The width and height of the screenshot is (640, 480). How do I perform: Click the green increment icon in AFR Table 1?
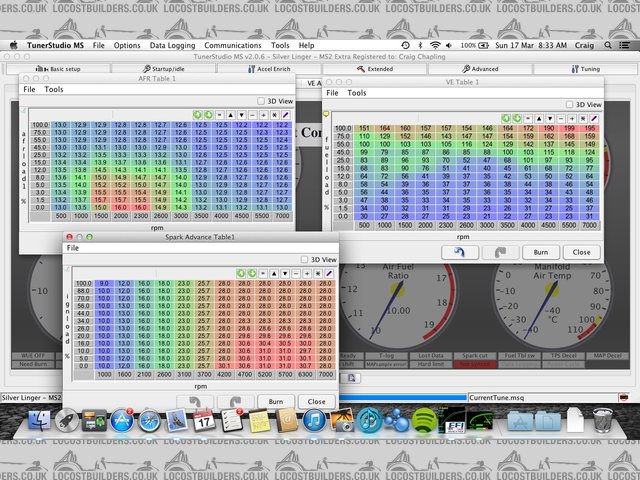click(x=198, y=115)
